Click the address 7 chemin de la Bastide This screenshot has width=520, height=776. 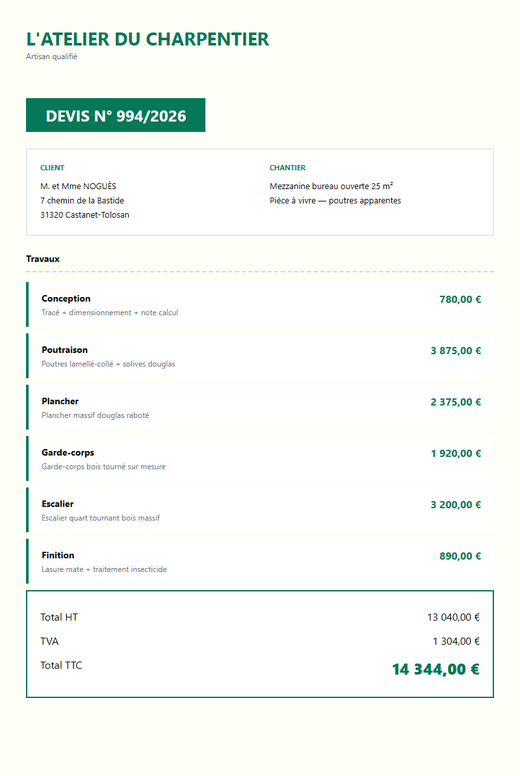point(82,200)
